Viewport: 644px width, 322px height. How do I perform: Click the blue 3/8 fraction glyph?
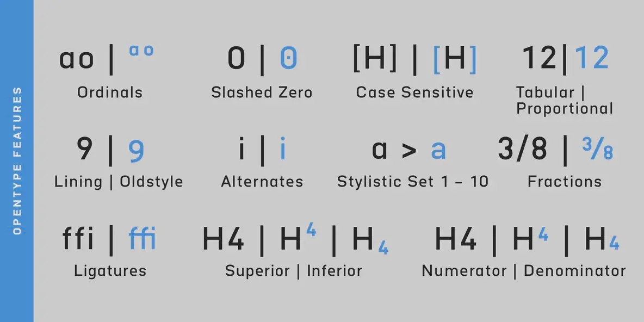point(598,148)
